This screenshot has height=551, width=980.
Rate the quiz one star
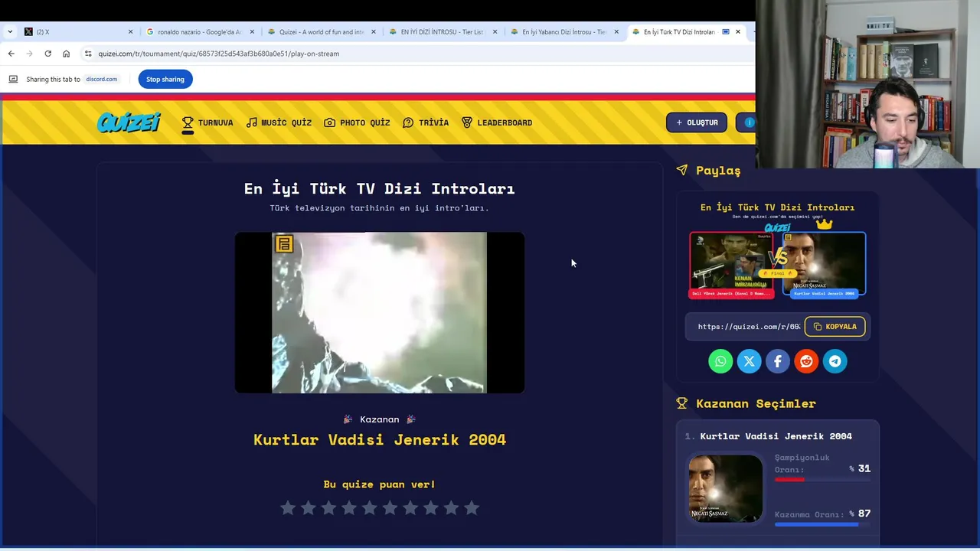(x=288, y=508)
